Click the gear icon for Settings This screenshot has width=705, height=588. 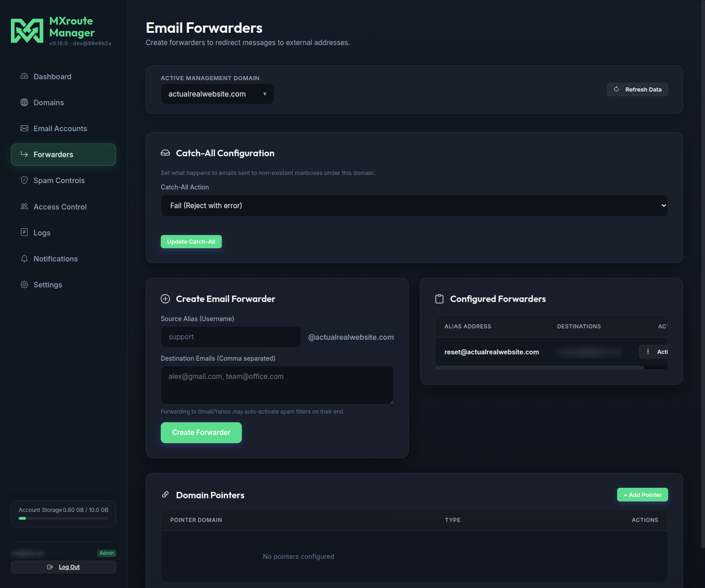point(24,285)
